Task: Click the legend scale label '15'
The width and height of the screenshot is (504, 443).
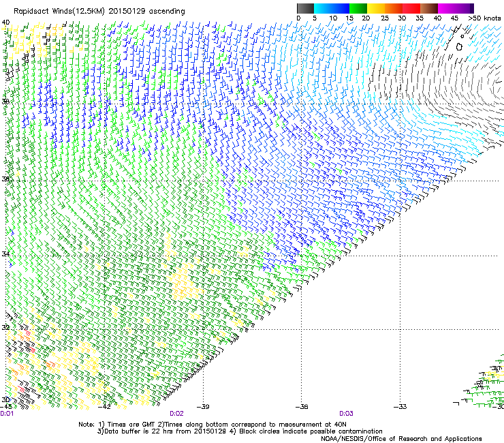Action: pyautogui.click(x=349, y=18)
